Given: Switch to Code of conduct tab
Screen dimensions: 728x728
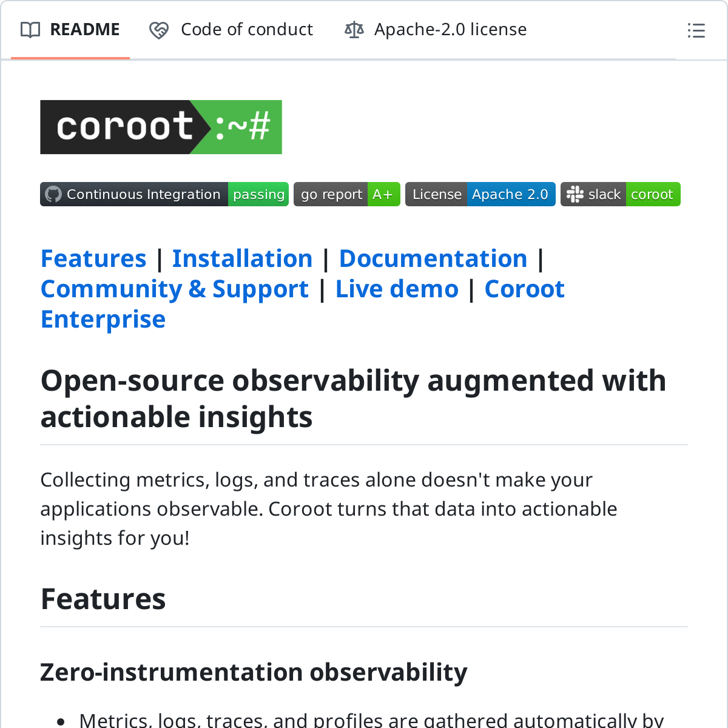Looking at the screenshot, I should coord(246,30).
